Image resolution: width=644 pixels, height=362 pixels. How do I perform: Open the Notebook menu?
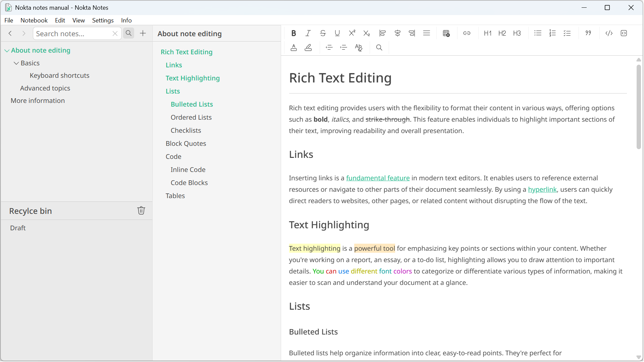34,20
